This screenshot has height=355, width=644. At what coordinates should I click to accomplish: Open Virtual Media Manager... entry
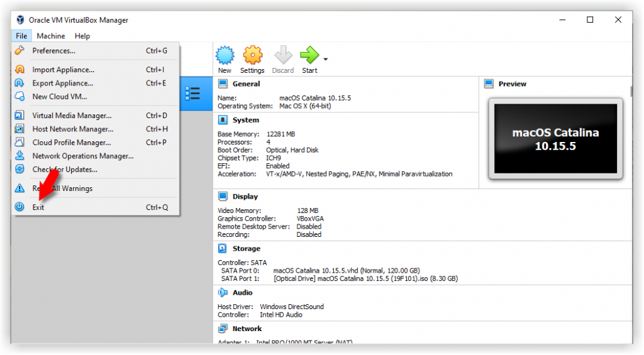[x=96, y=116]
